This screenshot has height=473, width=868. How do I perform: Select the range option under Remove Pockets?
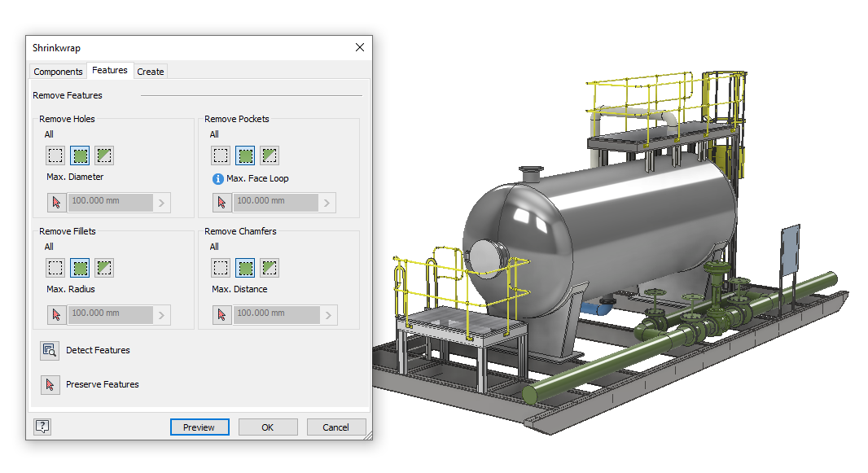269,155
